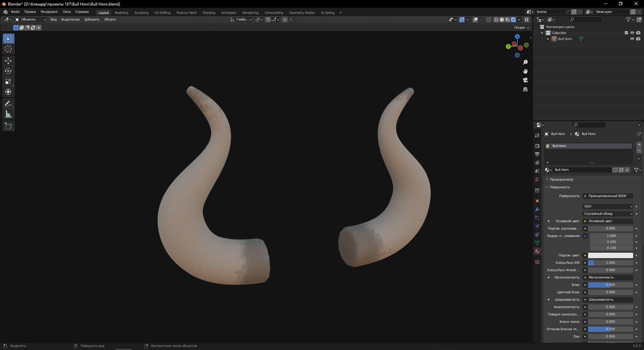644x350 pixels.
Task: Click the Подпов. цвет white color swatch
Action: coord(610,255)
